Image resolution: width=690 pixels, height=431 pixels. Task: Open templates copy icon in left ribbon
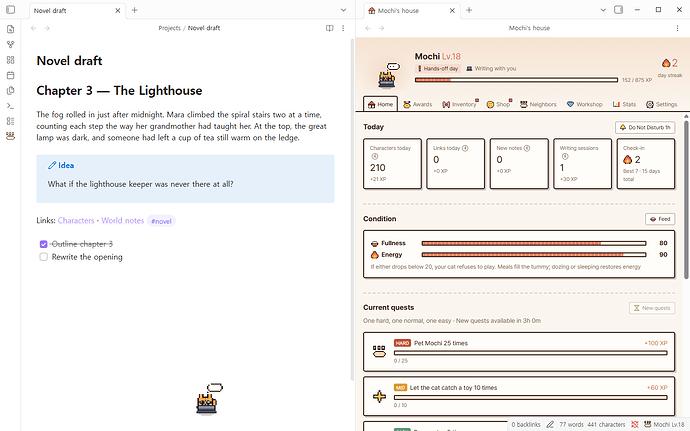[x=11, y=91]
